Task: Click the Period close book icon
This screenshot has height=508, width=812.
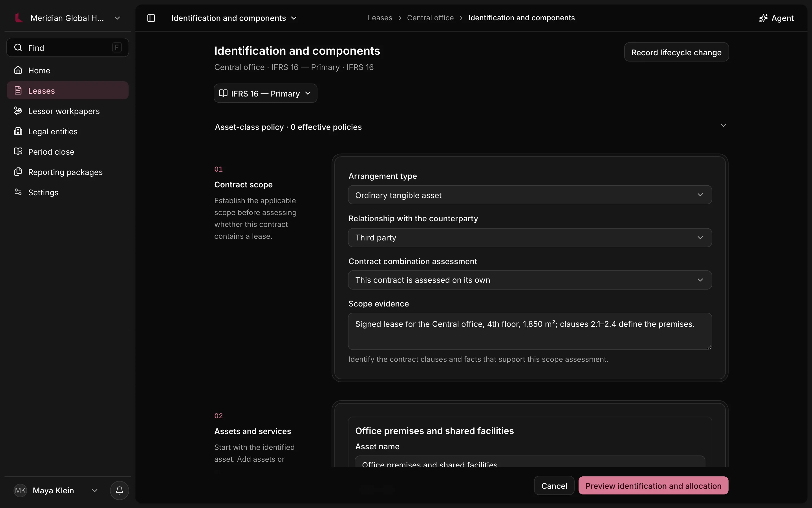Action: tap(18, 151)
